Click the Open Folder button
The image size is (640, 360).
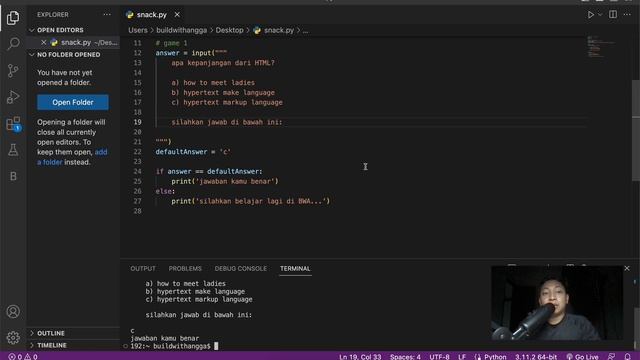73,102
